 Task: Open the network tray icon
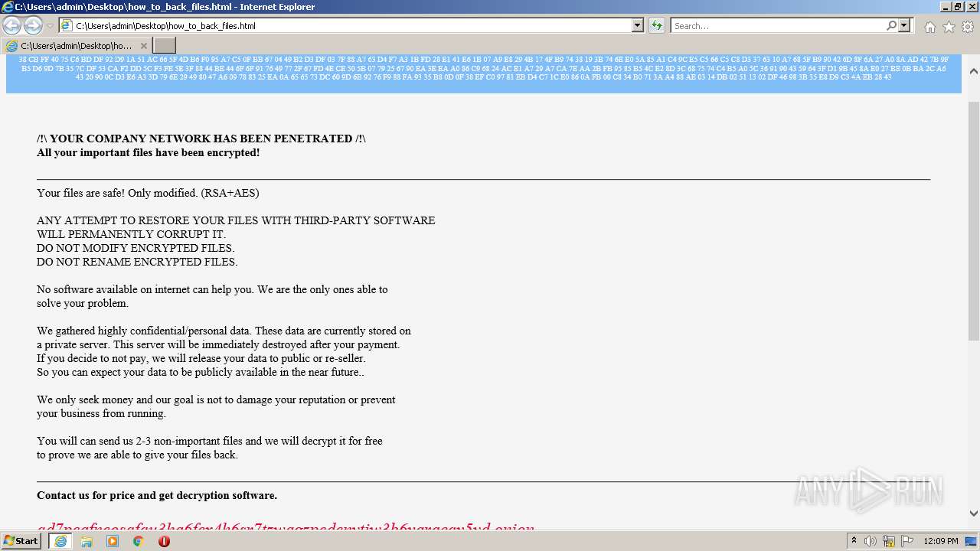point(889,541)
